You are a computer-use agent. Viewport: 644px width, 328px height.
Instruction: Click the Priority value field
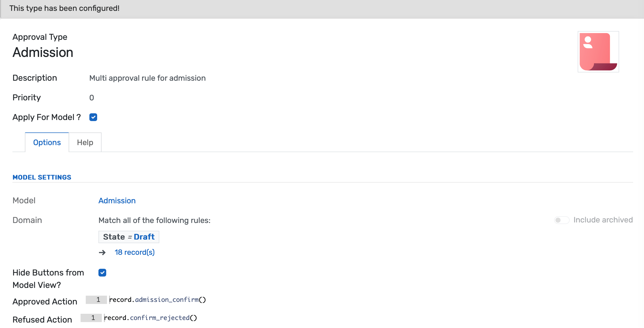click(92, 98)
